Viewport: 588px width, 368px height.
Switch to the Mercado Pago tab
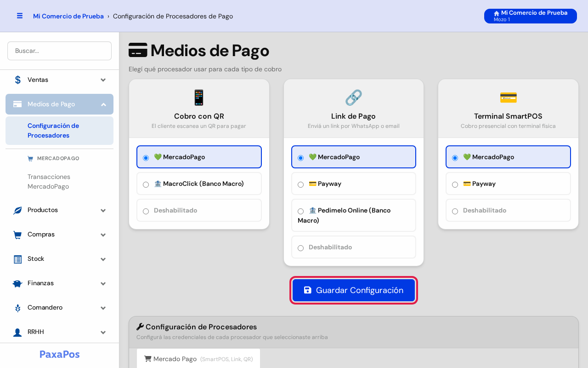click(x=198, y=359)
